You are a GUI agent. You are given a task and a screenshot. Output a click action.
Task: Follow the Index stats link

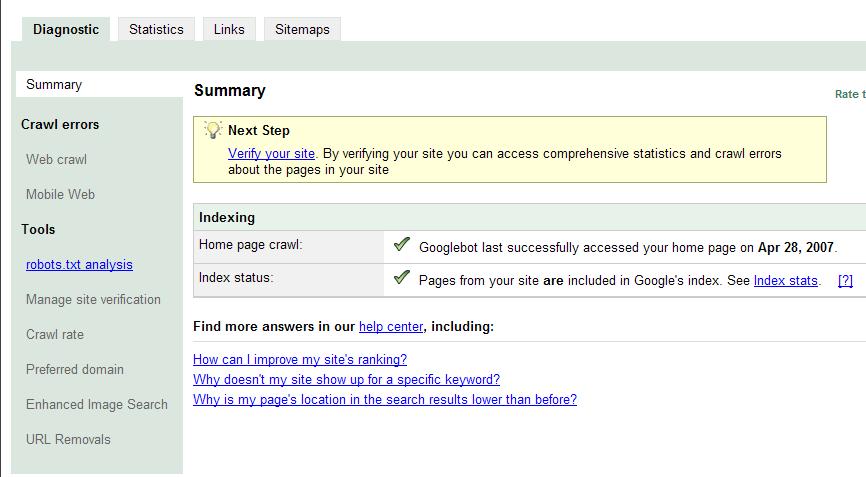pos(785,280)
